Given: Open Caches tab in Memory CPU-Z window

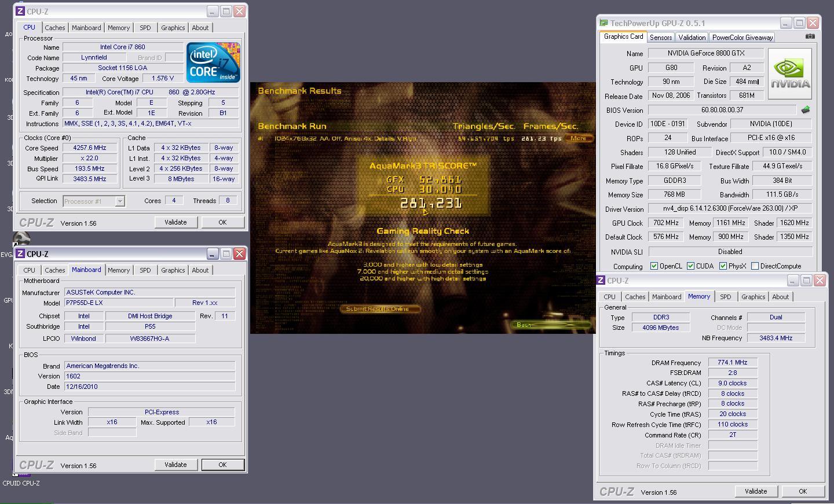Looking at the screenshot, I should [635, 297].
